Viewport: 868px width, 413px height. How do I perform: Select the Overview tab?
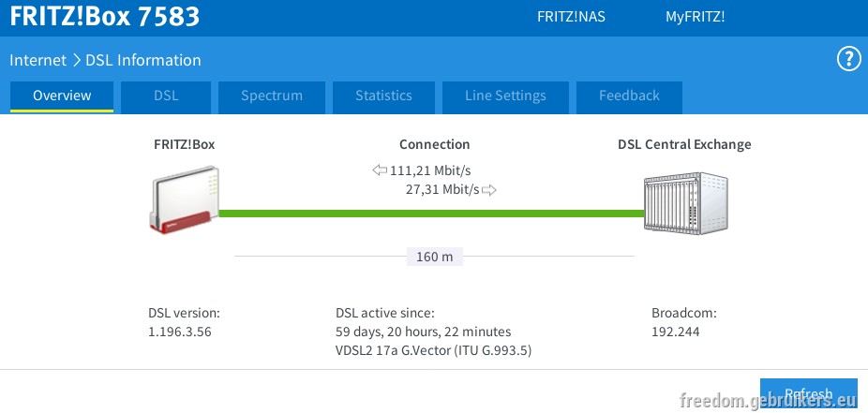62,96
